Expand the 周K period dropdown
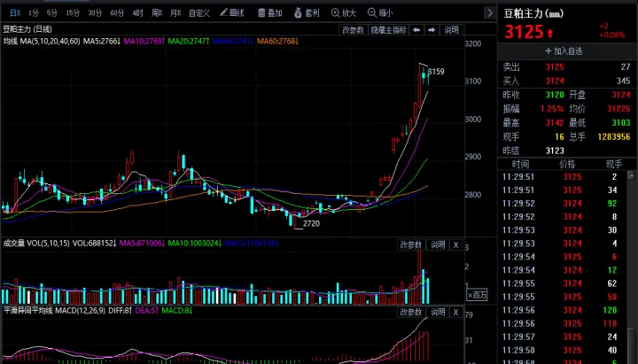Viewport: 638px width, 364px height. (157, 13)
